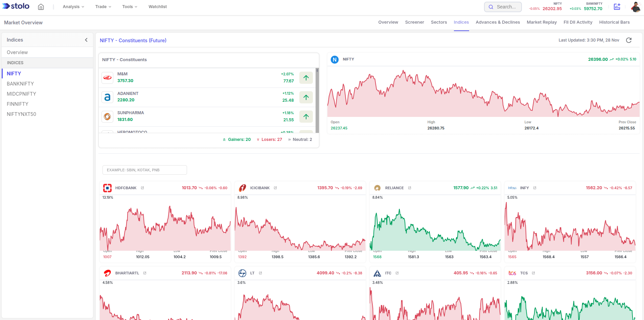Viewport: 644px width, 320px height.
Task: Open the Watchlist page
Action: pyautogui.click(x=158, y=7)
